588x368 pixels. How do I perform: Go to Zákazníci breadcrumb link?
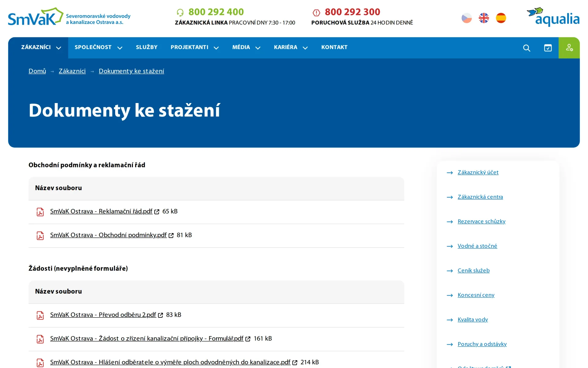click(72, 71)
